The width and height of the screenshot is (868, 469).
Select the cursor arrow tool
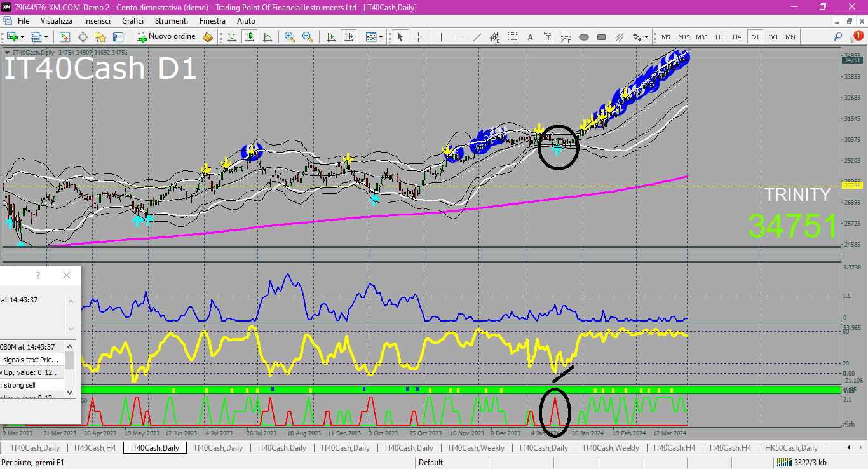click(400, 37)
